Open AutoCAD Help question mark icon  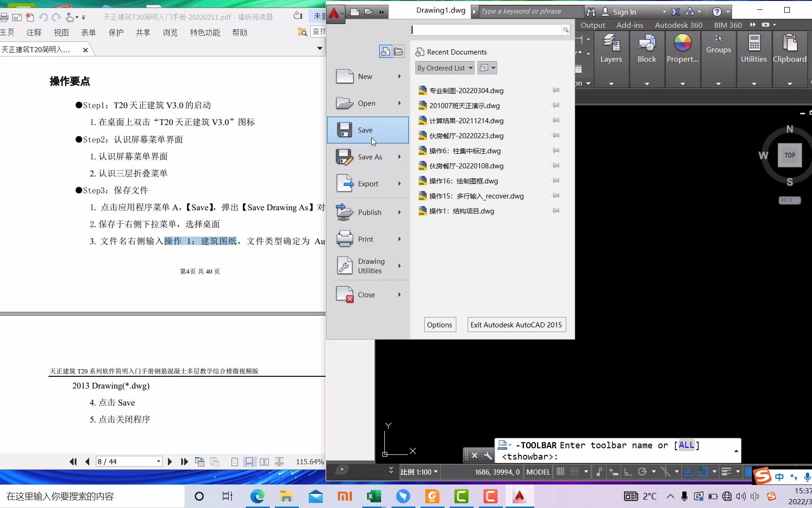click(x=717, y=12)
